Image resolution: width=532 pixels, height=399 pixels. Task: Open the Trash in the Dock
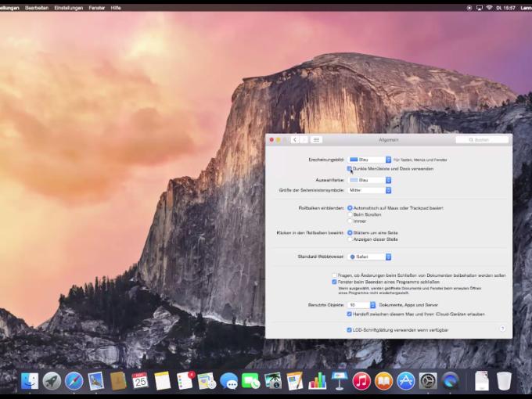[x=504, y=381]
